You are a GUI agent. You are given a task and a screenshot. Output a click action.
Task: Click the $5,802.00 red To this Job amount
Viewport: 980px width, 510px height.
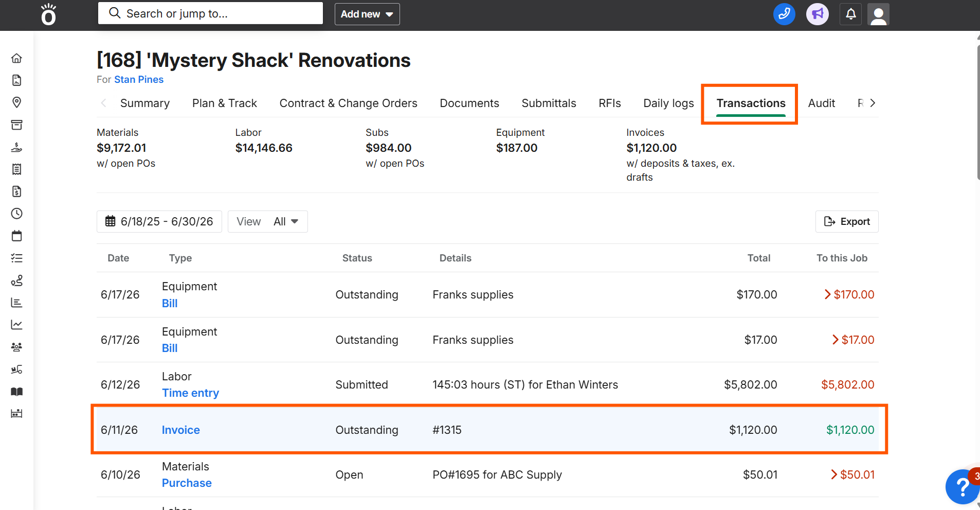point(848,384)
